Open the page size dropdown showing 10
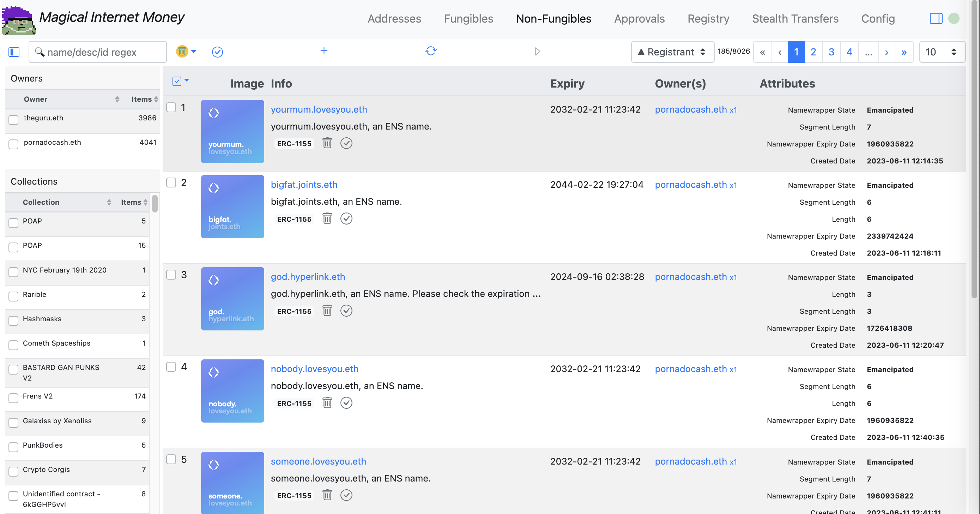 click(942, 52)
